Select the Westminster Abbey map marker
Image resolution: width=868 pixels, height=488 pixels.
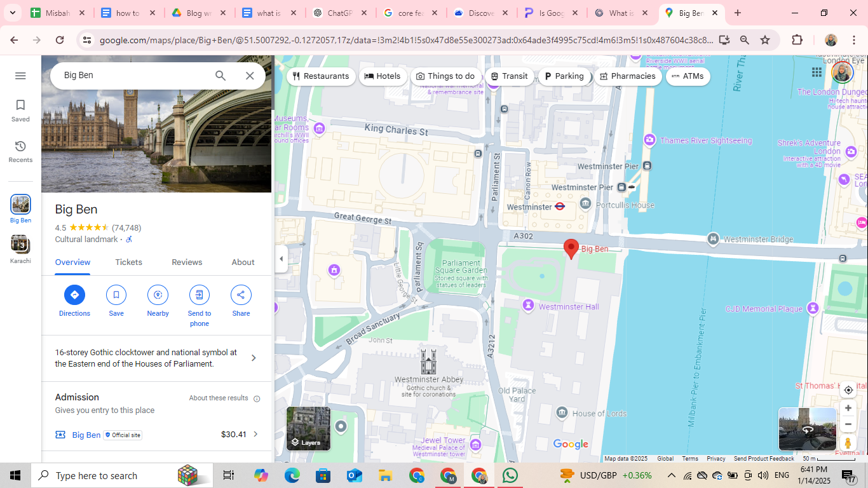click(428, 362)
